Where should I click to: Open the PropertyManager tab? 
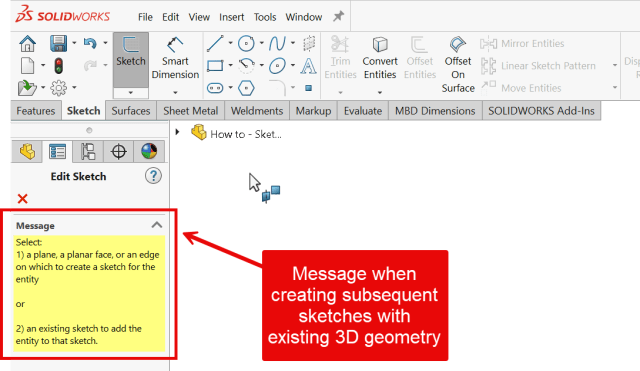[58, 151]
